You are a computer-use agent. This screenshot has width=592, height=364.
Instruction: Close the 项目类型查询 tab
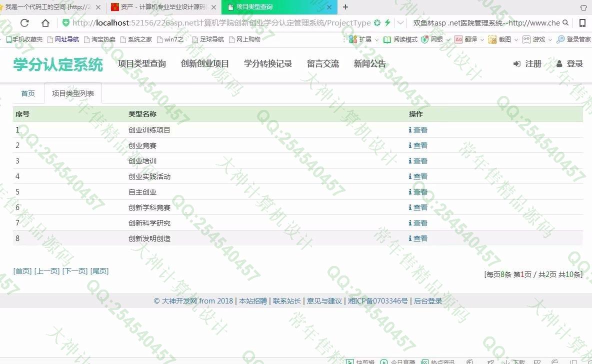tap(329, 7)
